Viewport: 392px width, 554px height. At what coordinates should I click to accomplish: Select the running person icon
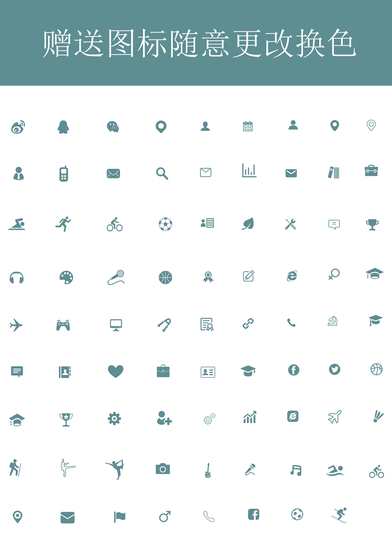(63, 224)
